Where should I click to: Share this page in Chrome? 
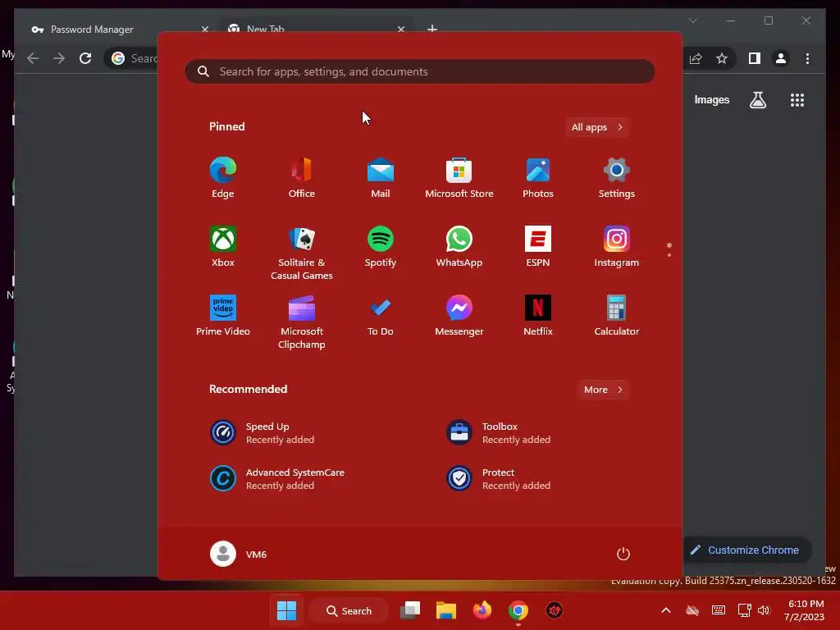point(696,58)
